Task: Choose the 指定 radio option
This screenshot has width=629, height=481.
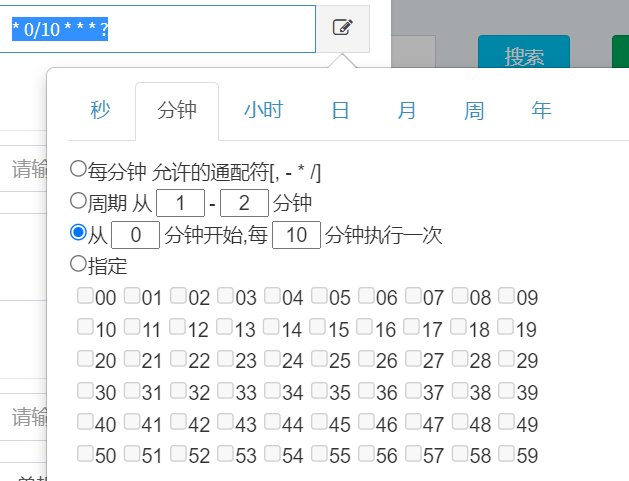Action: click(78, 264)
